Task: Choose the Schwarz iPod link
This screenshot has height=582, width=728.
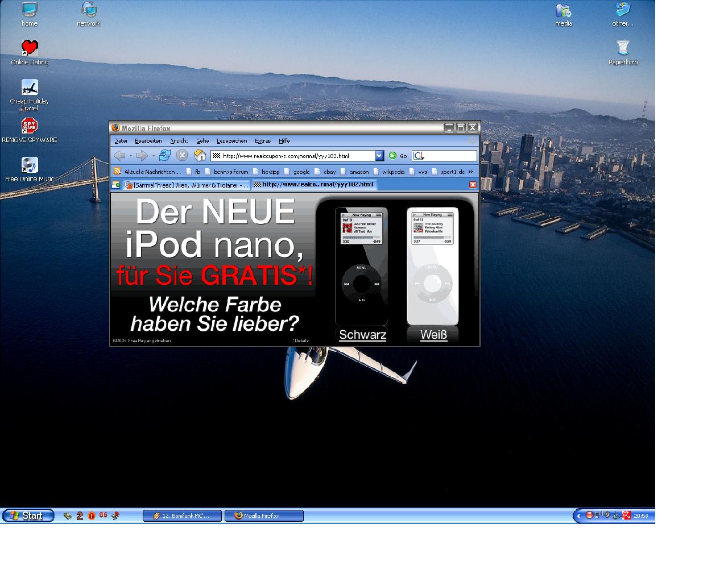Action: [x=362, y=335]
